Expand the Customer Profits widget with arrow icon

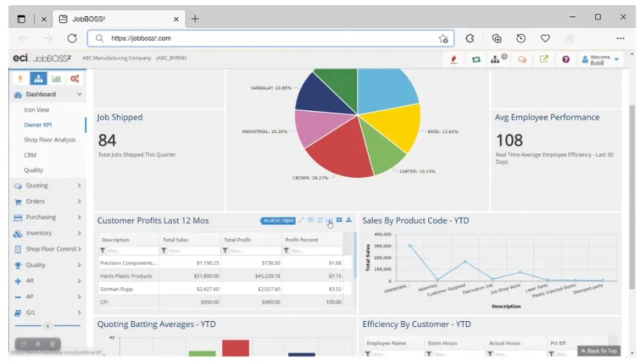[301, 220]
